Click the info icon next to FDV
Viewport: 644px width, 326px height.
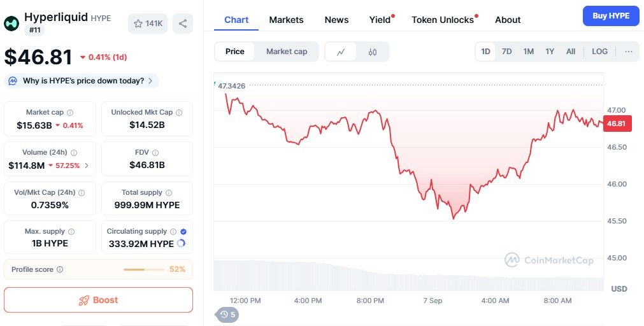(x=155, y=153)
